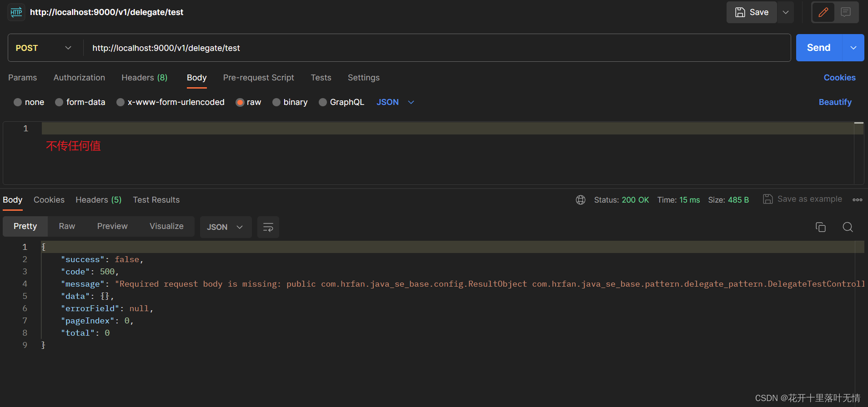
Task: Click the Beautify link
Action: click(x=835, y=102)
